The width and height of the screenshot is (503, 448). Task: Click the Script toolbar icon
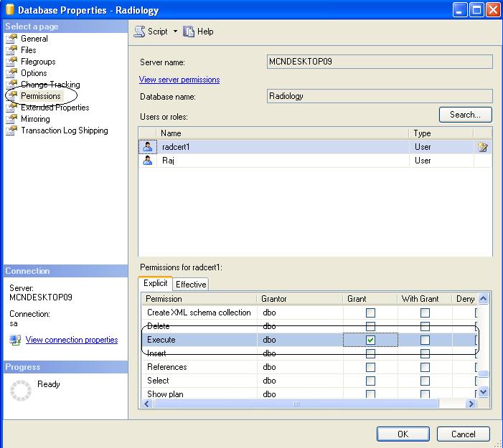[x=140, y=32]
